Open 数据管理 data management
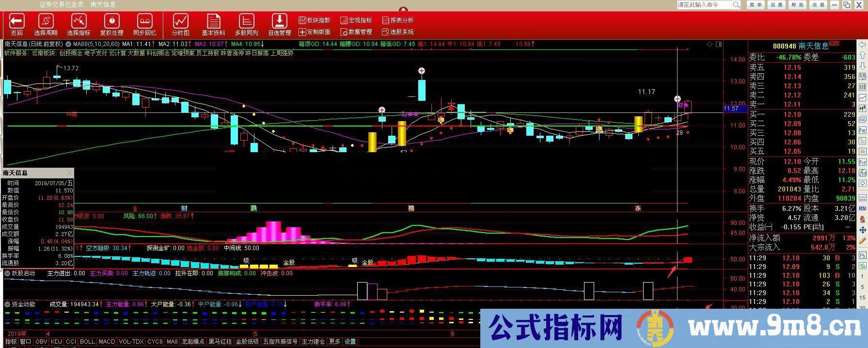Viewport: 868px width, 348px height. coord(356,32)
